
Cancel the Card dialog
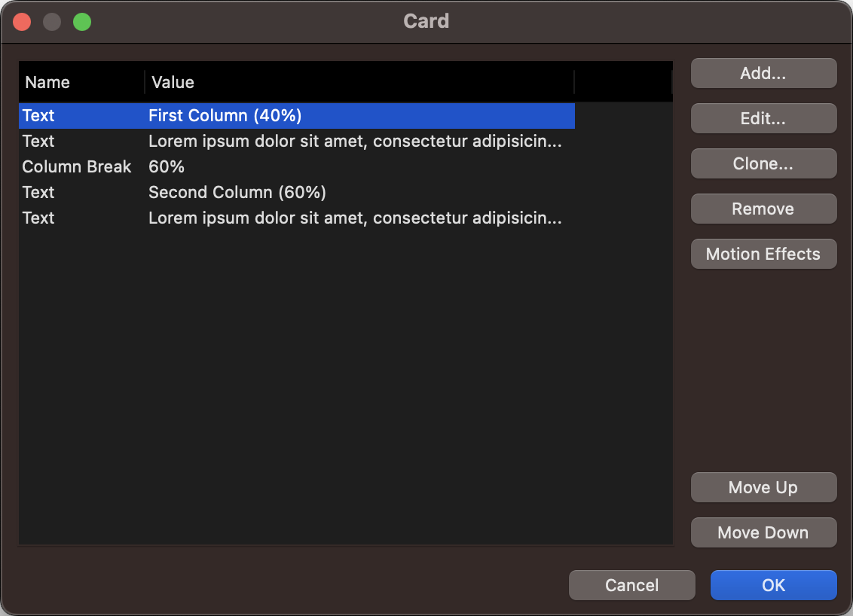point(631,585)
